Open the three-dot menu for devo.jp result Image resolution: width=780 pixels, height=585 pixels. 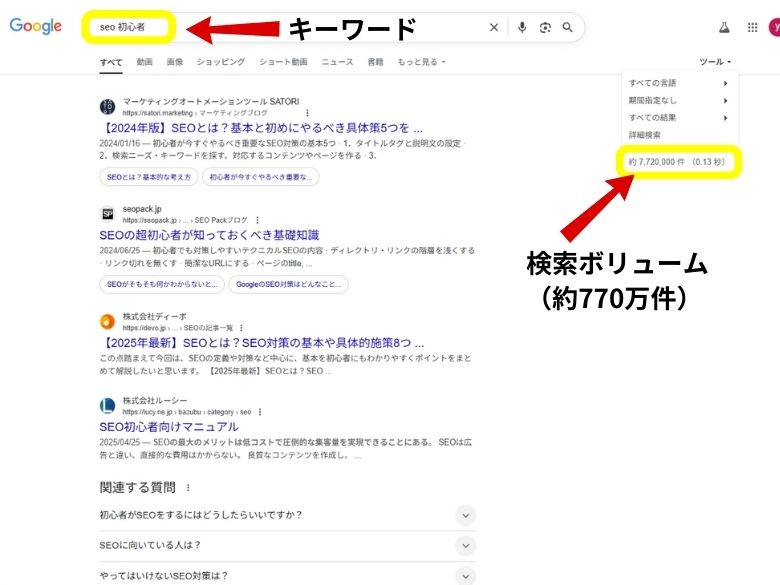click(241, 328)
